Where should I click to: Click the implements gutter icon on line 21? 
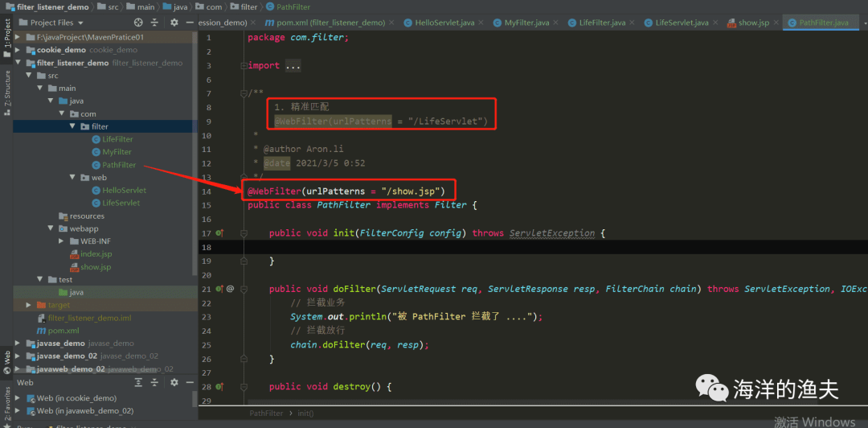219,289
